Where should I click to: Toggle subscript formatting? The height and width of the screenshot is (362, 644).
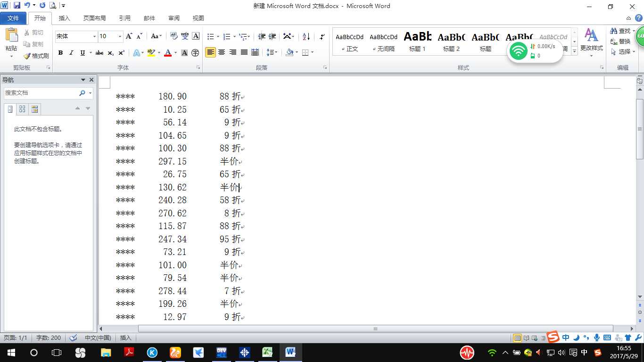pyautogui.click(x=110, y=53)
